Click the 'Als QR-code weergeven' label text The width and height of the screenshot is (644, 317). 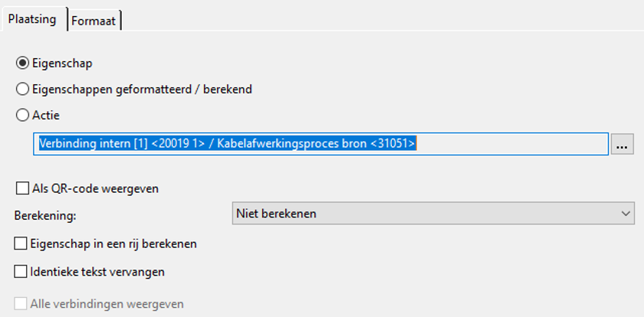tap(95, 189)
